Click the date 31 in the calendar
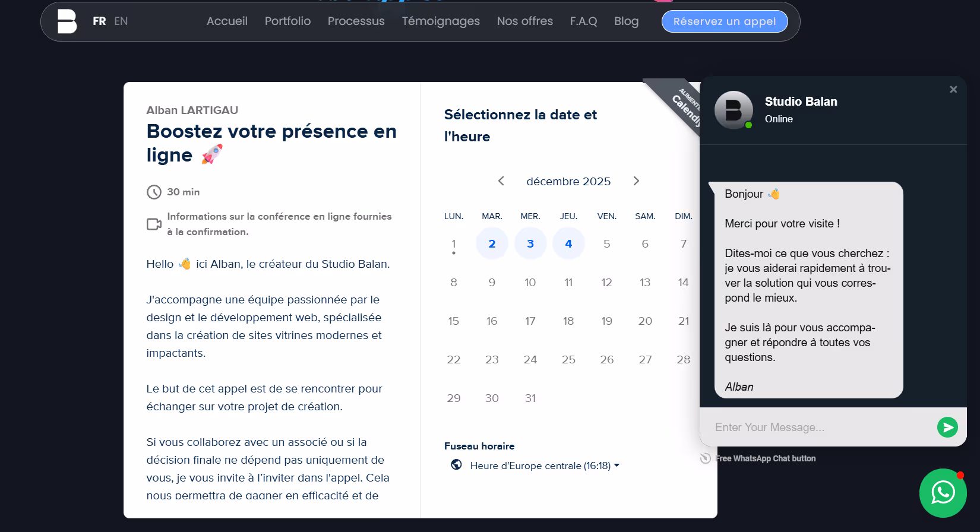Screen dimensions: 980x532 530,398
